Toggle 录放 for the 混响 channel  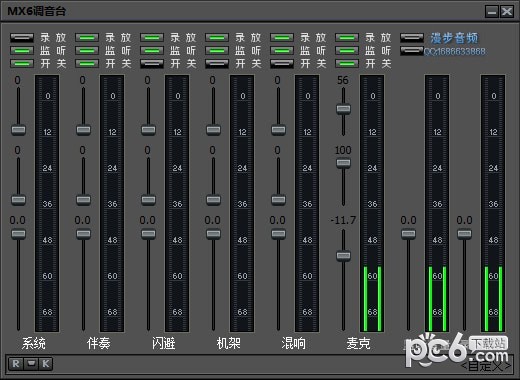coord(282,38)
